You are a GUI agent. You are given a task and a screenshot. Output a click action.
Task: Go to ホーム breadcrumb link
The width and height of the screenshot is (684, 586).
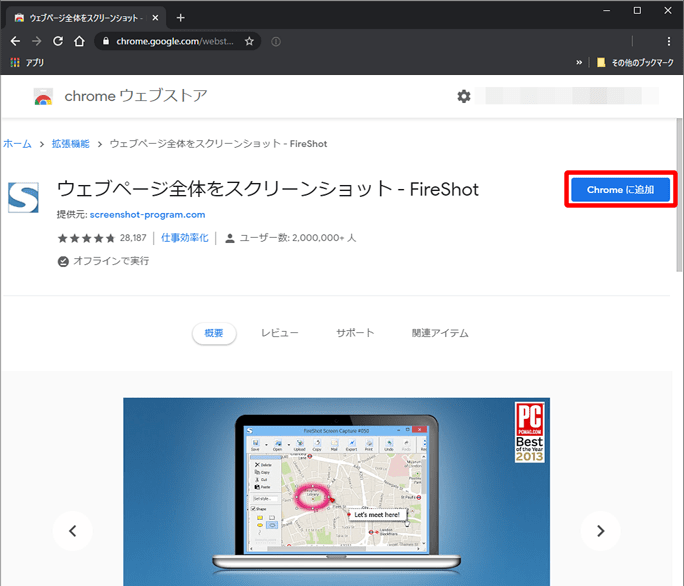click(17, 144)
